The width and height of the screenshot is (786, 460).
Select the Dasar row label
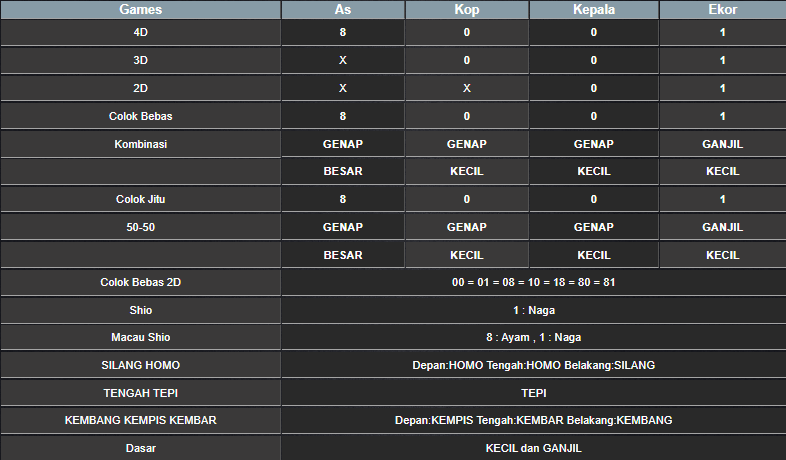pos(140,448)
